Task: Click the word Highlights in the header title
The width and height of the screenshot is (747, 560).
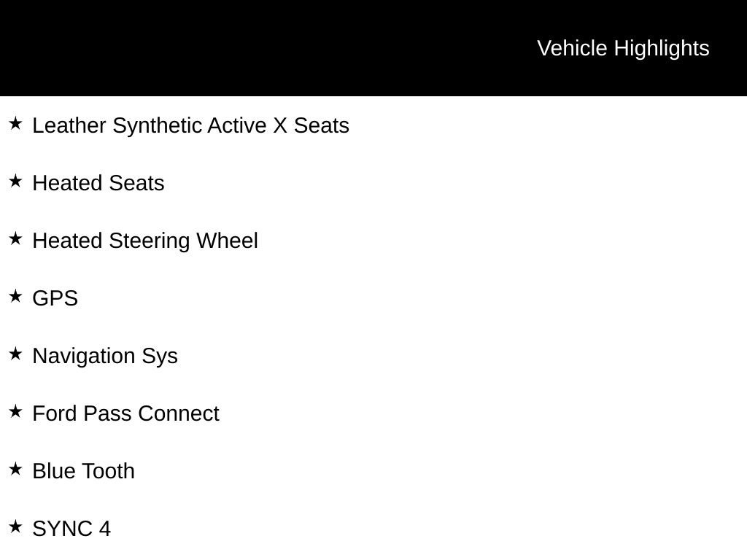Action: point(662,48)
